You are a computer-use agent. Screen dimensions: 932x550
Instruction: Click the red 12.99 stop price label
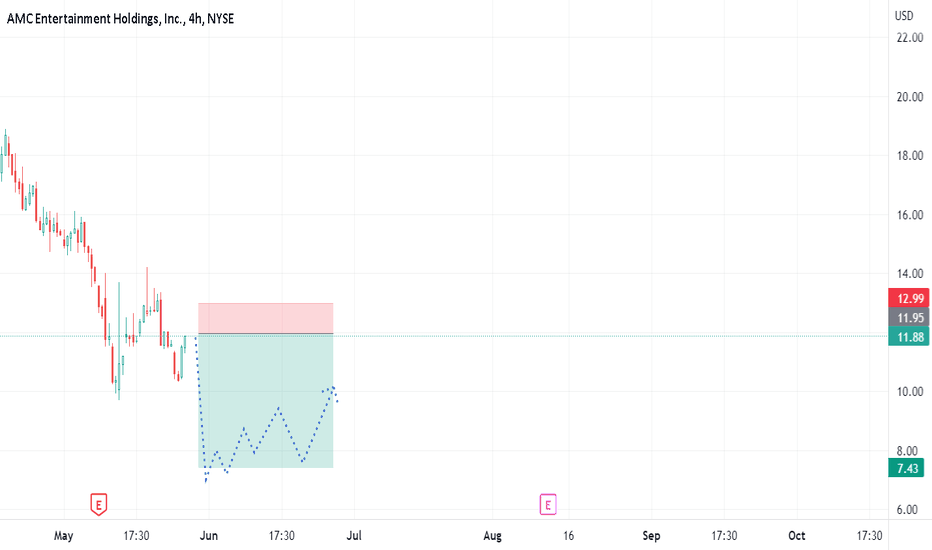pos(909,298)
